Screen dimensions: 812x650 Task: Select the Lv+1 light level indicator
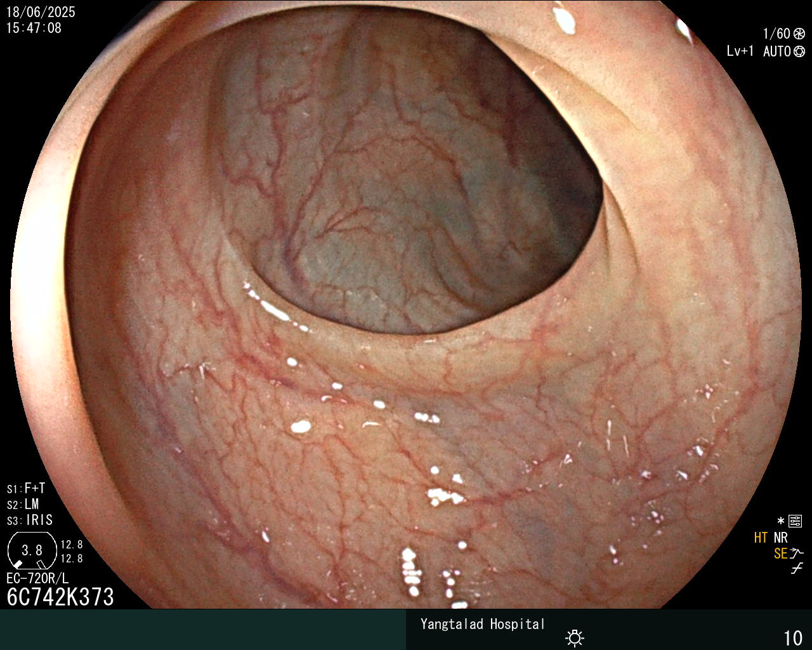pos(740,51)
